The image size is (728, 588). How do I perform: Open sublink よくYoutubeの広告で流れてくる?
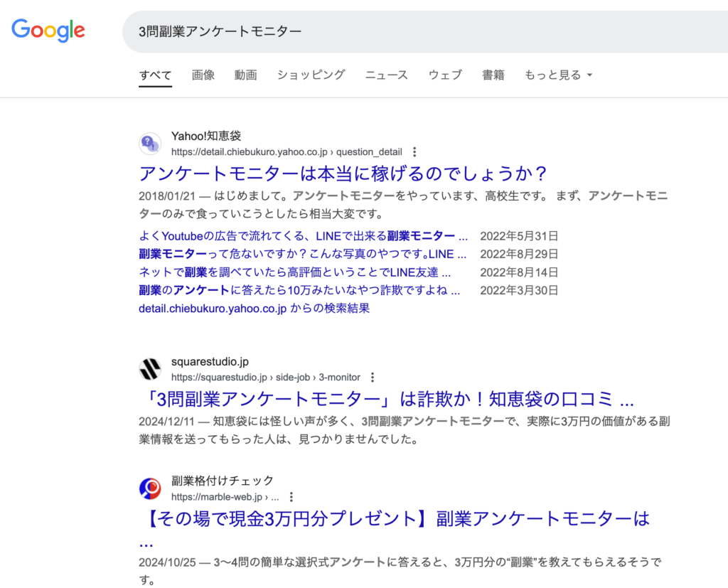303,236
